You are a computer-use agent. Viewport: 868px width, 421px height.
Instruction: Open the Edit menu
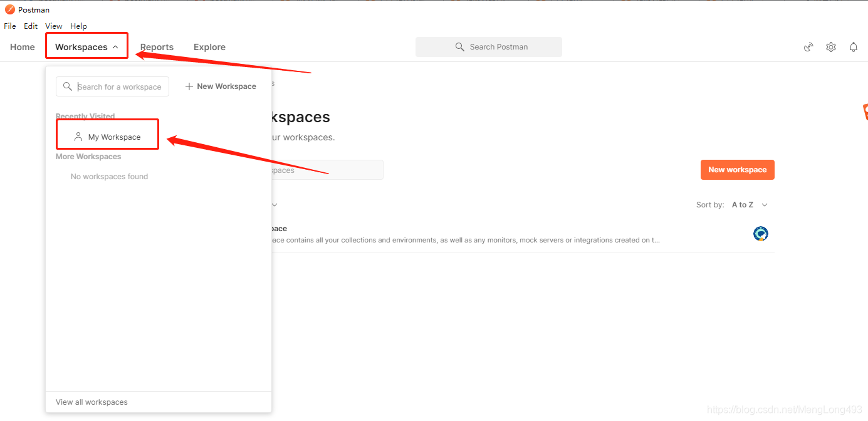coord(31,26)
